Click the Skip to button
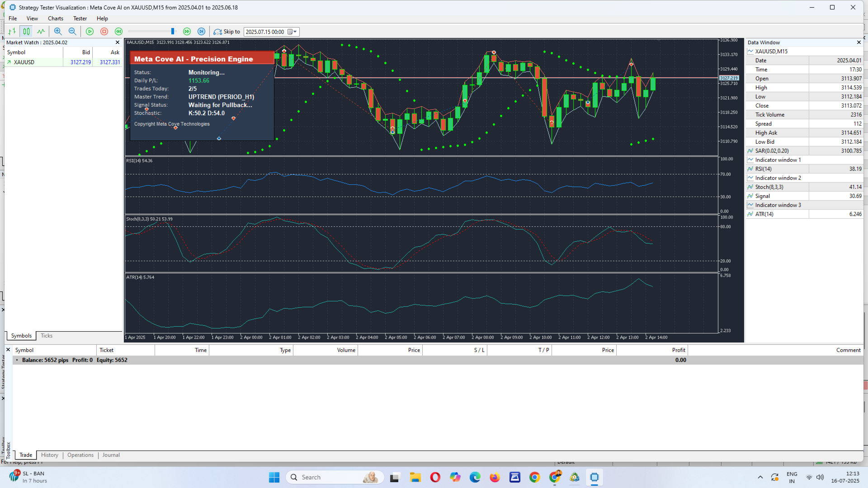The width and height of the screenshot is (868, 488). click(x=227, y=32)
